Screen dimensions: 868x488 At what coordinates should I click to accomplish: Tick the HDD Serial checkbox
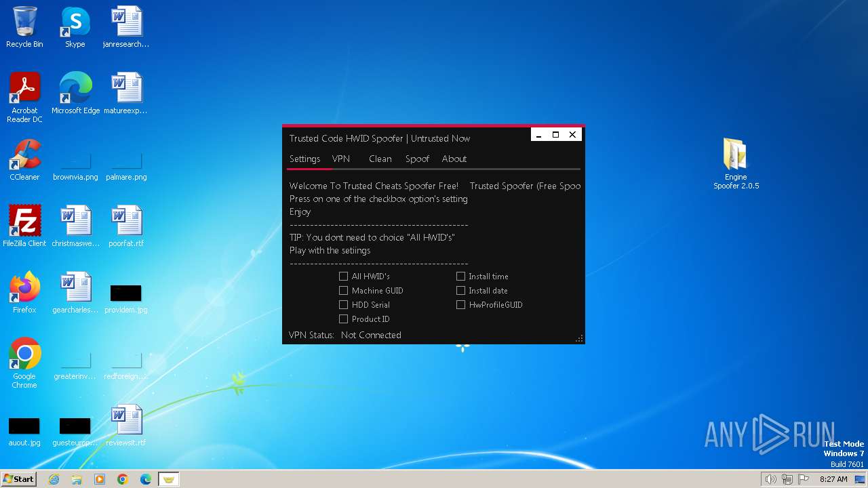point(343,304)
